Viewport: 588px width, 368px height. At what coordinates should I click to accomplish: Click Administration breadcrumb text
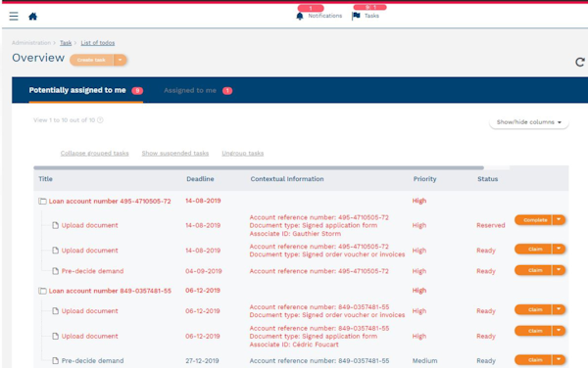31,43
